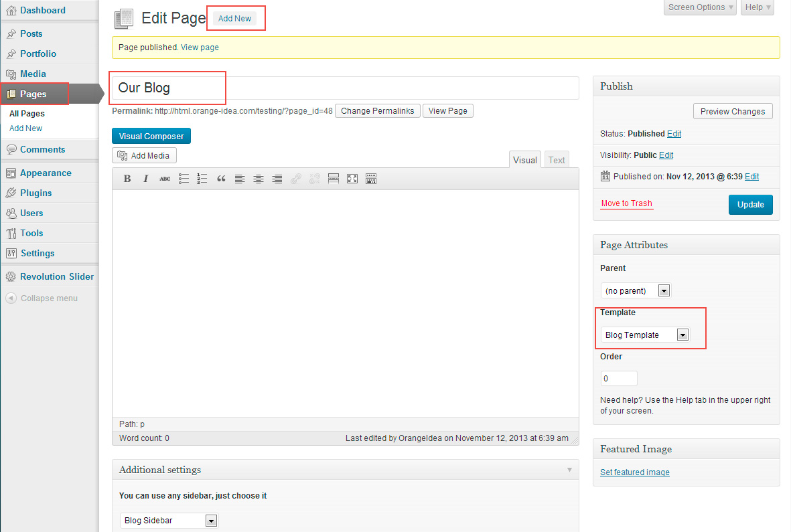
Task: Collapse the Additional settings box
Action: (x=569, y=470)
